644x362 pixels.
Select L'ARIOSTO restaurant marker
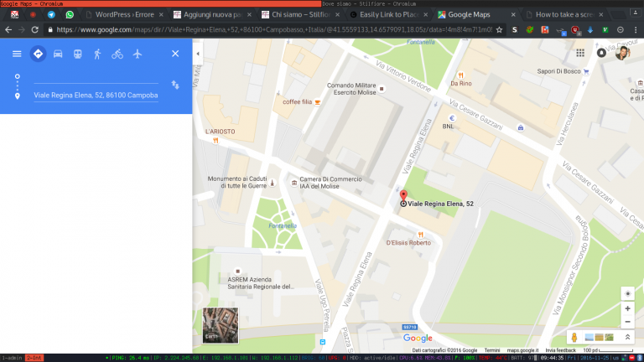216,141
